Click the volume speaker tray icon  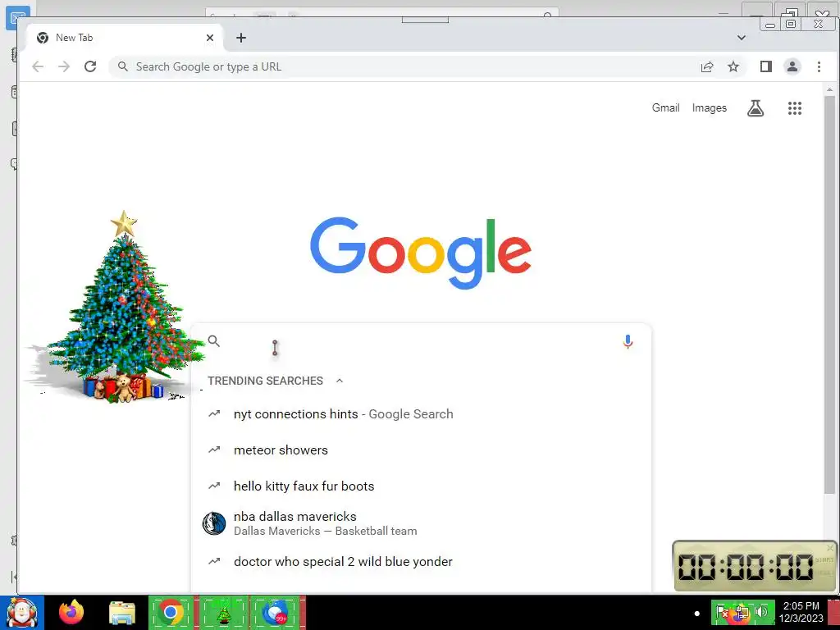(761, 612)
